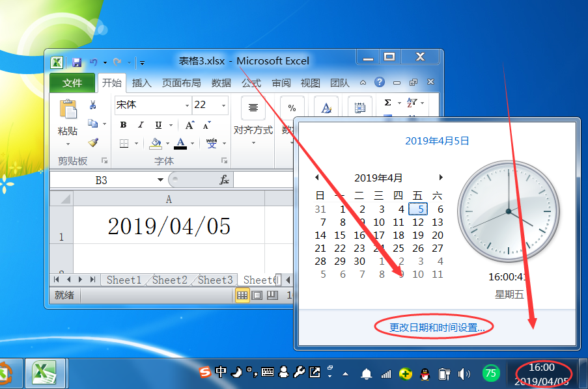Image resolution: width=588 pixels, height=389 pixels.
Task: Toggle italic formatting
Action: tap(141, 125)
